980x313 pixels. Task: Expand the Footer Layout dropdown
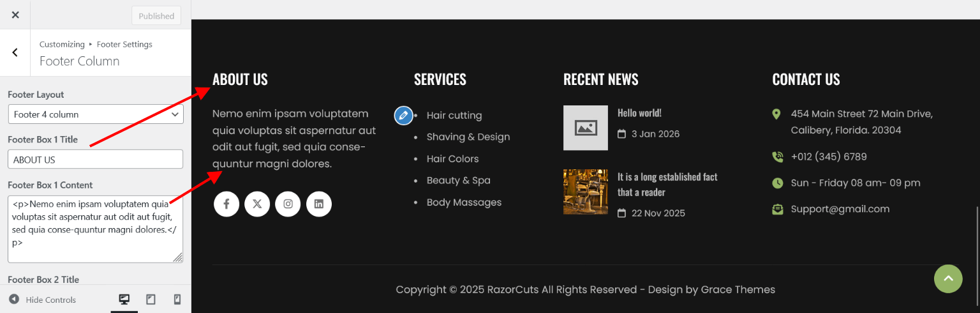[x=96, y=114]
